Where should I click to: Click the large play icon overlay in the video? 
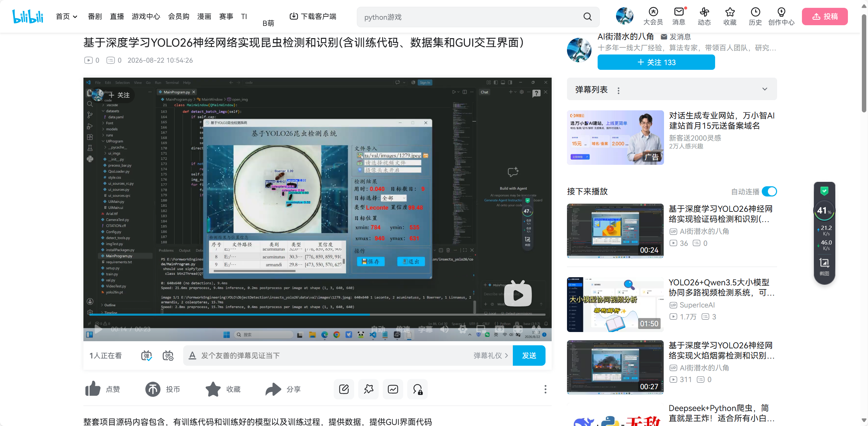pyautogui.click(x=518, y=294)
